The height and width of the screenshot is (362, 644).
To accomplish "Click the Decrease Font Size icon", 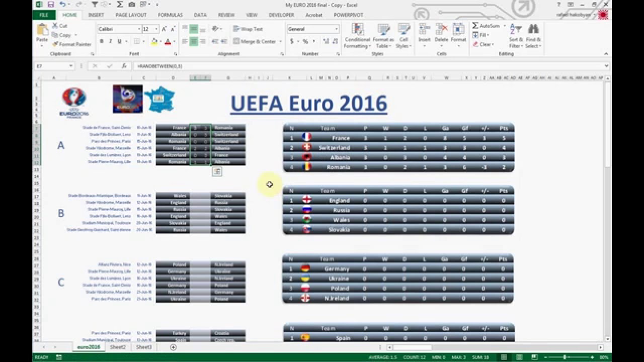I will click(172, 29).
